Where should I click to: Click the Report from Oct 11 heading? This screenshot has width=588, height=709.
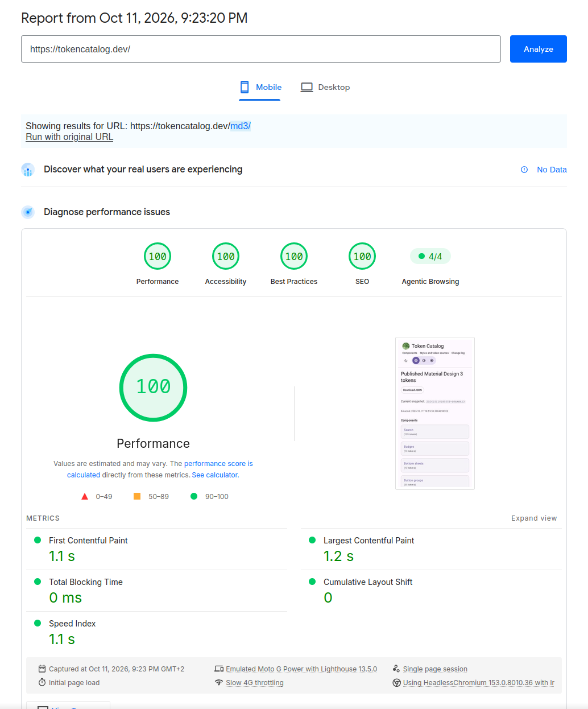coord(134,18)
